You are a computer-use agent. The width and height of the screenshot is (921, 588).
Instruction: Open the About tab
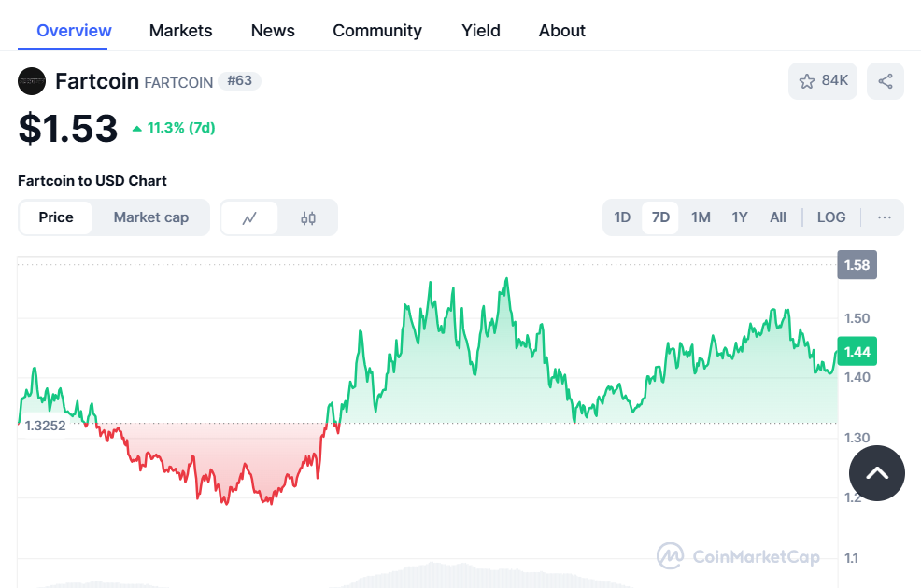point(562,31)
